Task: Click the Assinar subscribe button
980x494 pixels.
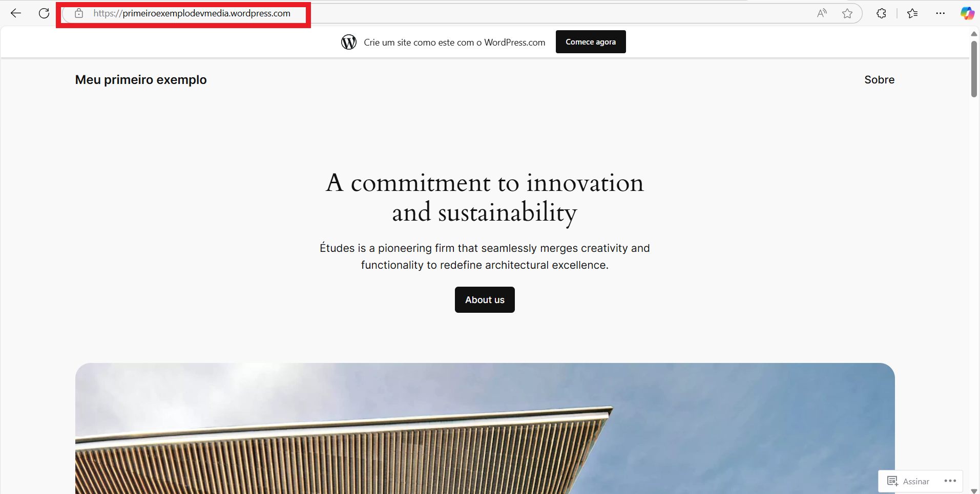Action: click(908, 481)
